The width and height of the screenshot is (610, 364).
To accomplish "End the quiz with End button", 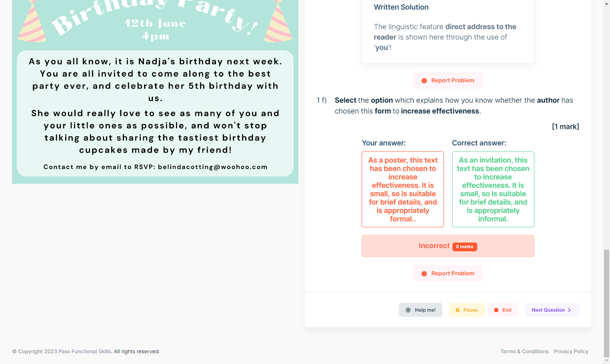I will 503,310.
